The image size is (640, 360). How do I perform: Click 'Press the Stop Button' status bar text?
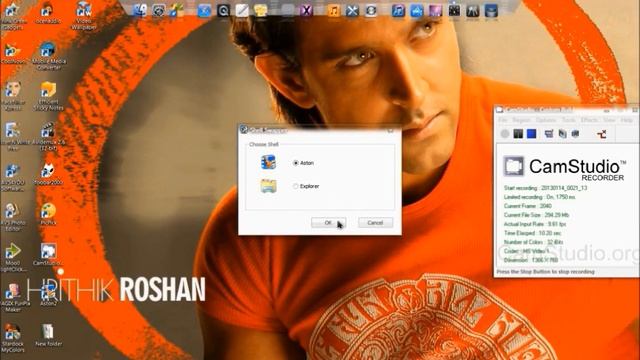point(545,272)
